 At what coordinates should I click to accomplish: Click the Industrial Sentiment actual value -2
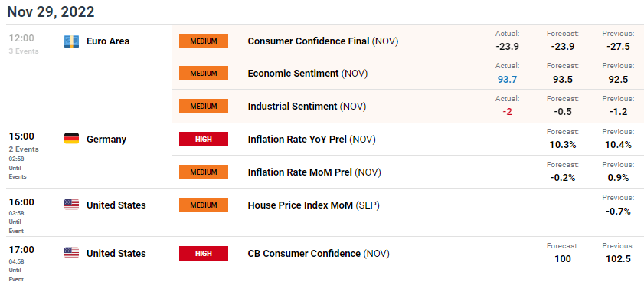pos(507,112)
